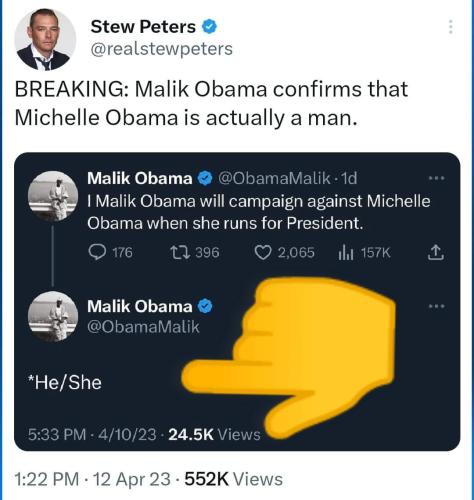The height and width of the screenshot is (500, 474).
Task: View analytics icon showing 157K
Action: coord(346,253)
